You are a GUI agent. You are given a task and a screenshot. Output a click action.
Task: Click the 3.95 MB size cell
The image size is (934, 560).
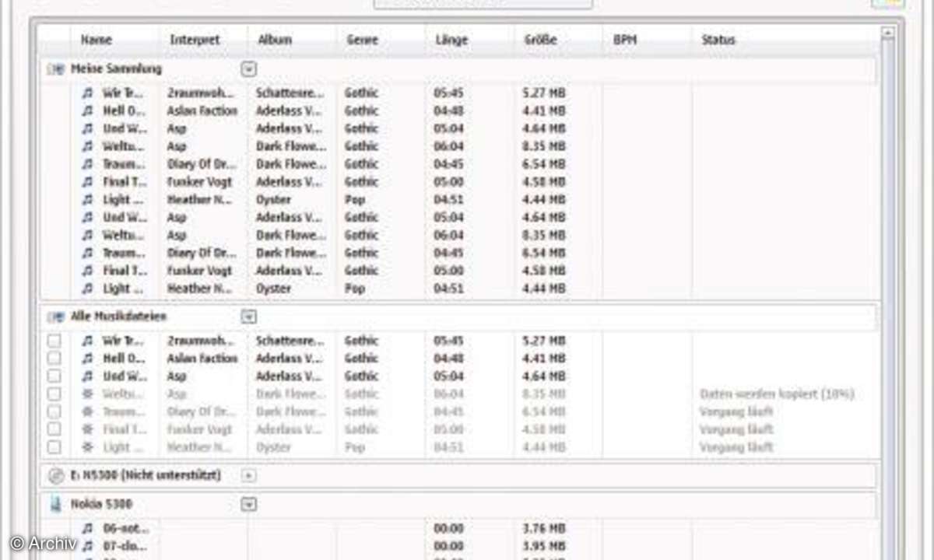(544, 546)
